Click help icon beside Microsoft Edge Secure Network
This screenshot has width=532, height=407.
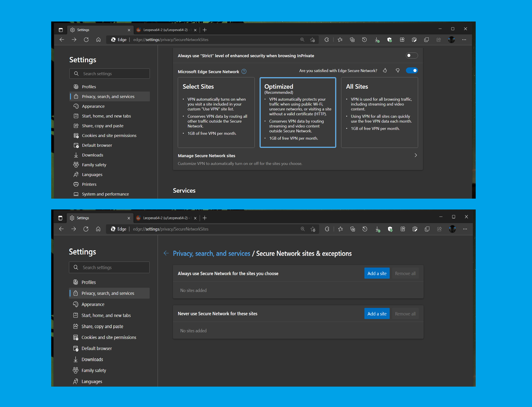click(244, 71)
